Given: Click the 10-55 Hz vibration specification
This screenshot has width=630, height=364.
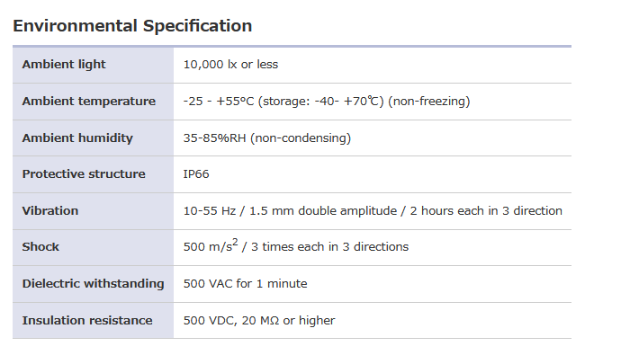Looking at the screenshot, I should (373, 211).
